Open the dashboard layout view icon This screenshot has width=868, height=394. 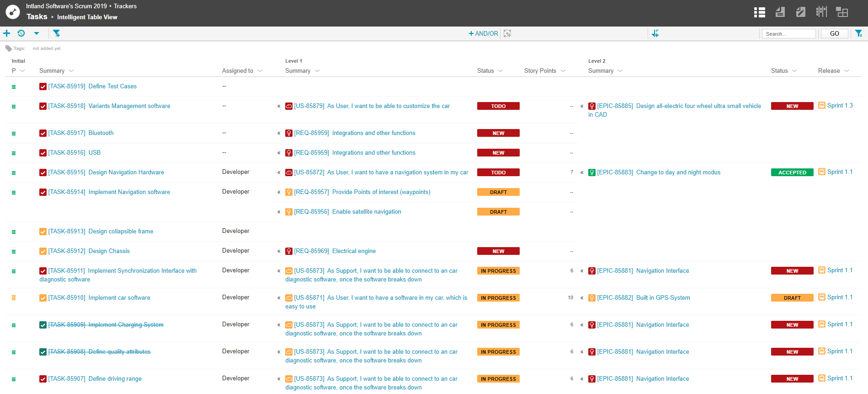click(x=841, y=12)
